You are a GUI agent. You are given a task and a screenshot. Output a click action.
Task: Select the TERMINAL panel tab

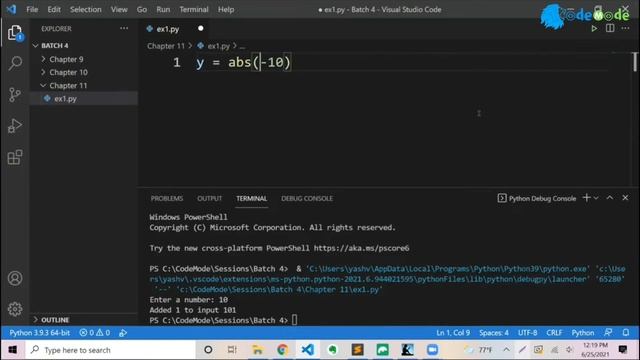[x=251, y=198]
